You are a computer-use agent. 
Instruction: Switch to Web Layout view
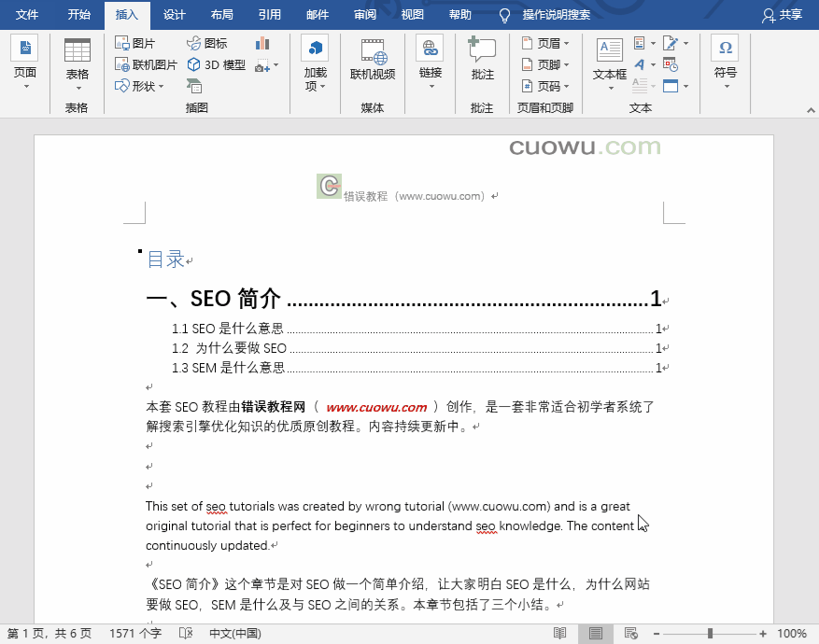pos(631,634)
